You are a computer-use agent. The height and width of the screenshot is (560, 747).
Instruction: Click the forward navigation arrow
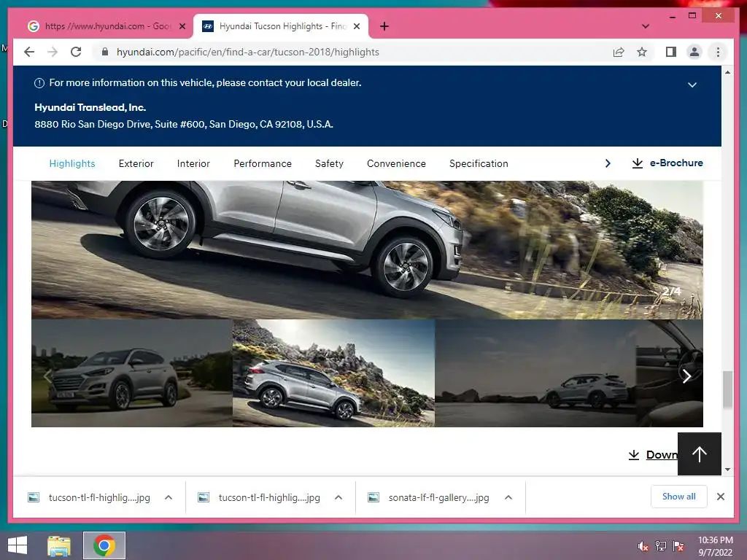click(53, 52)
